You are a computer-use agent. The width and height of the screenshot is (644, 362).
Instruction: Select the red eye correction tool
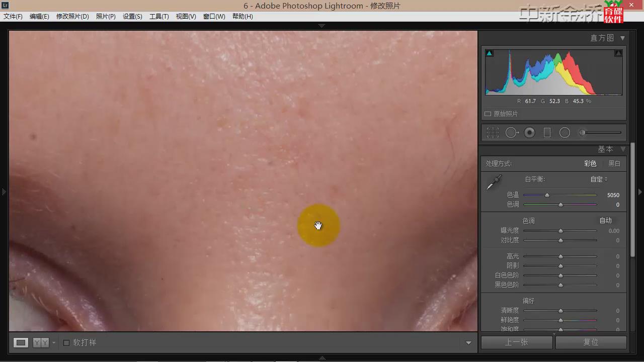(x=529, y=132)
